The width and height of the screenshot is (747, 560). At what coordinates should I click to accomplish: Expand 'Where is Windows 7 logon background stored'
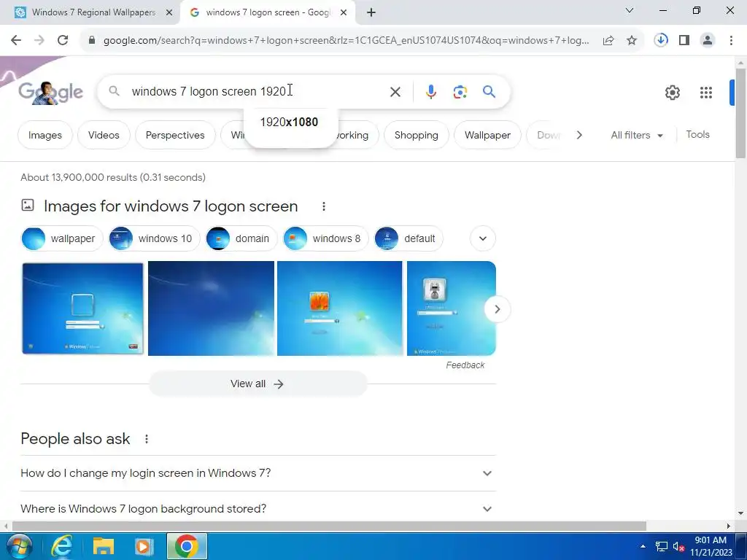(x=258, y=509)
